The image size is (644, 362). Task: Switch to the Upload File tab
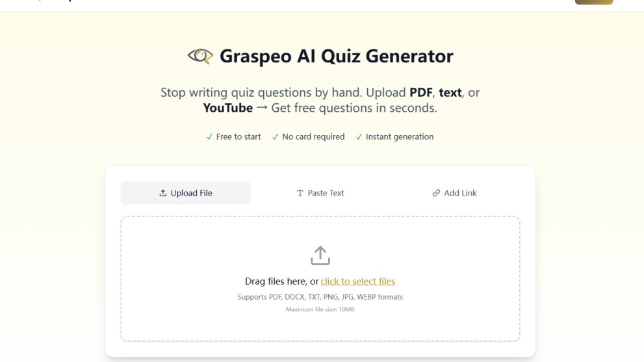tap(186, 193)
